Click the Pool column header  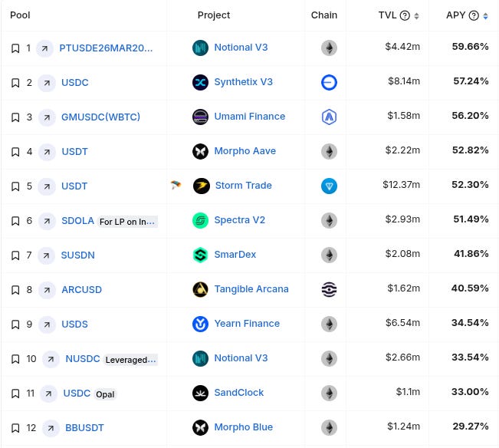click(20, 15)
